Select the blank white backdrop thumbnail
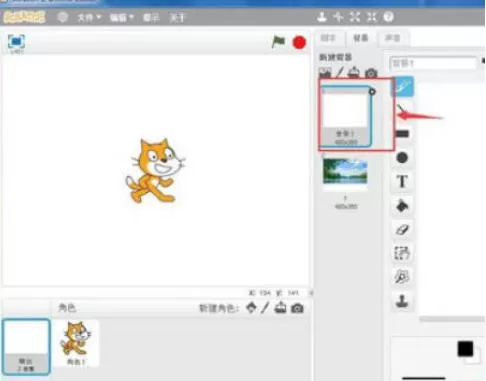The height and width of the screenshot is (381, 486). (345, 116)
